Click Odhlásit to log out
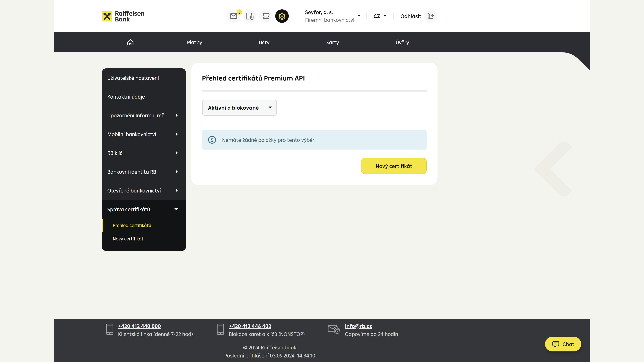644x362 pixels. point(411,16)
